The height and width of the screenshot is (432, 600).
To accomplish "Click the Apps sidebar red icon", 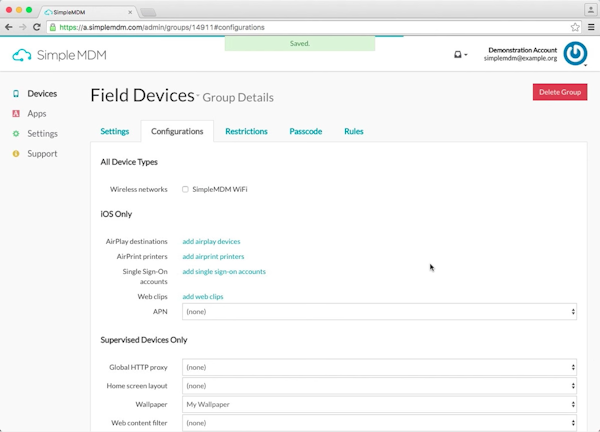I will click(x=16, y=114).
